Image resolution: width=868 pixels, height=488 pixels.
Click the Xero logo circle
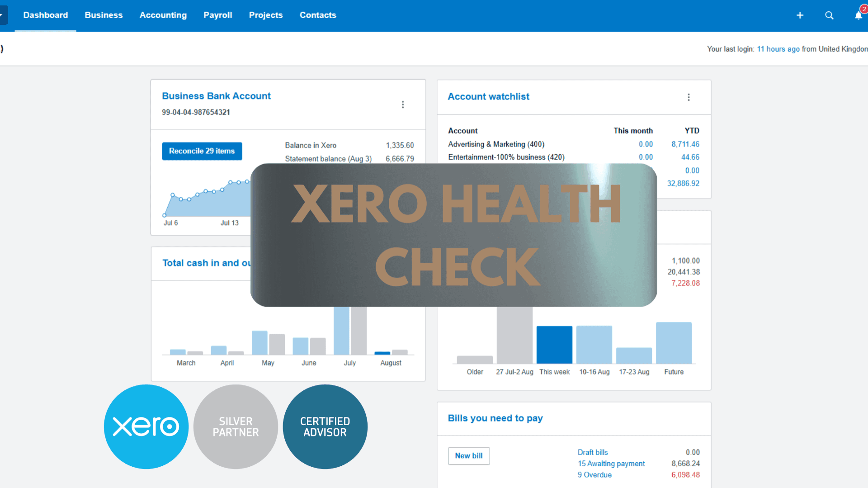point(146,426)
